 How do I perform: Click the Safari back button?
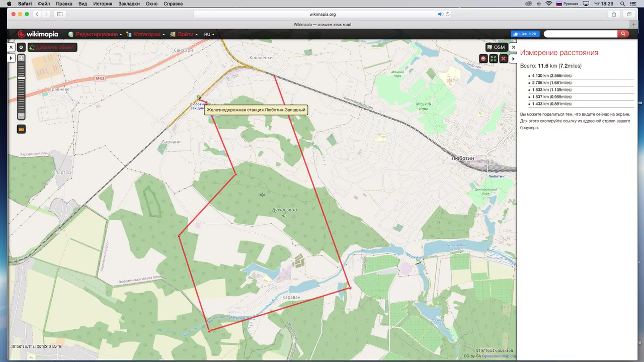point(37,14)
